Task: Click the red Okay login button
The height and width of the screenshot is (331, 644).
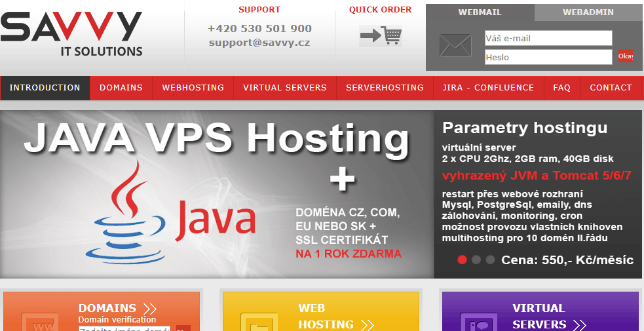Action: 626,56
